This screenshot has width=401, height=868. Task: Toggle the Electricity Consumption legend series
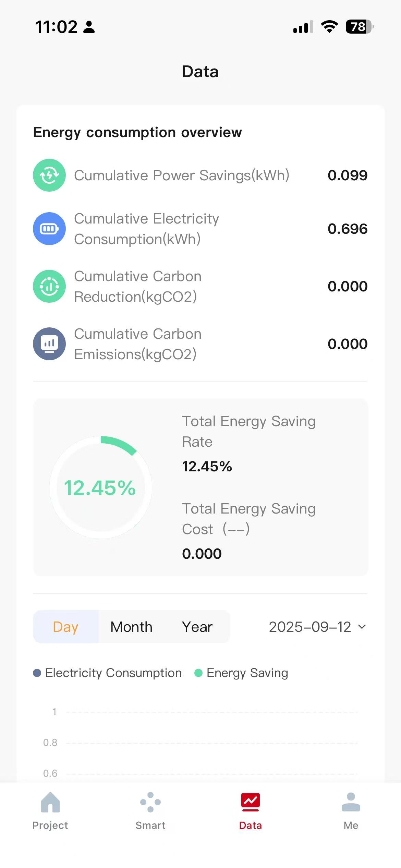(108, 673)
